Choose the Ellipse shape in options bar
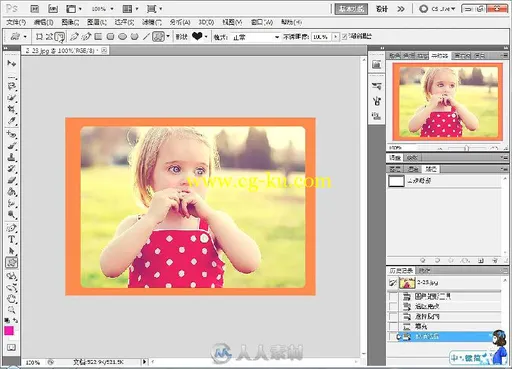512x369 pixels. 122,37
